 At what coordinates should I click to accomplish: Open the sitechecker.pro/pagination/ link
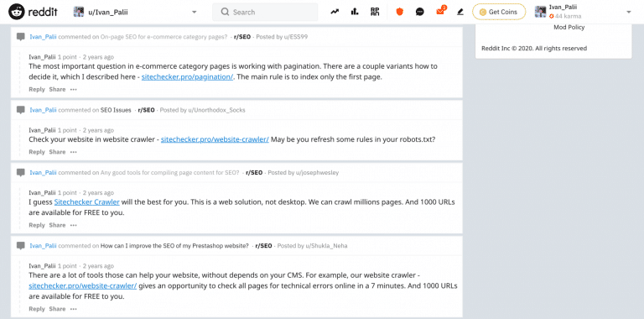tap(187, 77)
